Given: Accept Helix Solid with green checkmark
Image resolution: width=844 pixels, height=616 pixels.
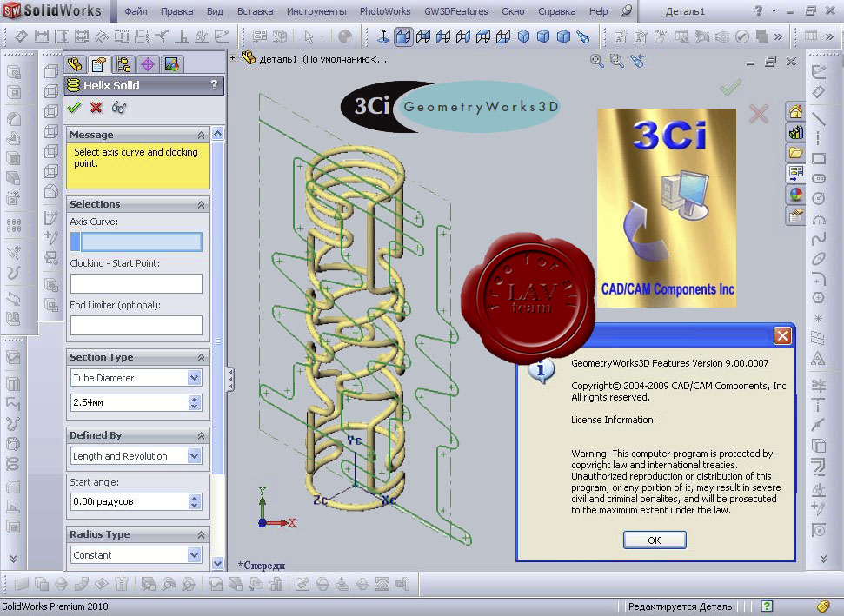Looking at the screenshot, I should [x=74, y=108].
